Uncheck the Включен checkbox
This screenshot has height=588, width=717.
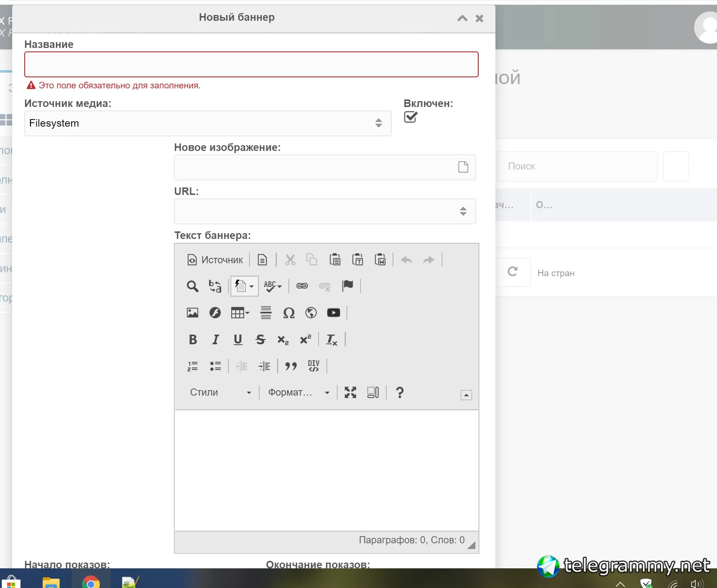pos(411,117)
